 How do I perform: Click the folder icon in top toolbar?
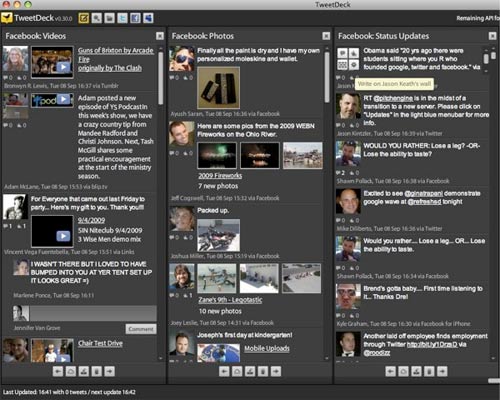(x=110, y=18)
